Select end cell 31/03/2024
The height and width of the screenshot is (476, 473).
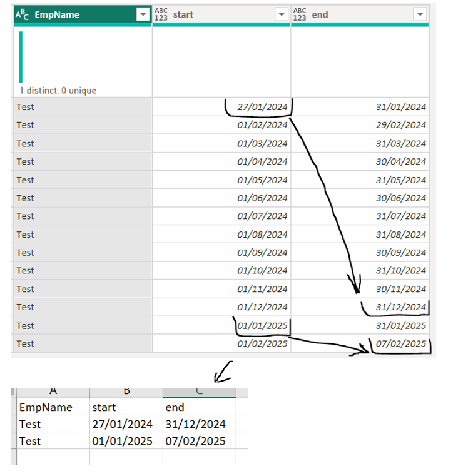point(360,143)
